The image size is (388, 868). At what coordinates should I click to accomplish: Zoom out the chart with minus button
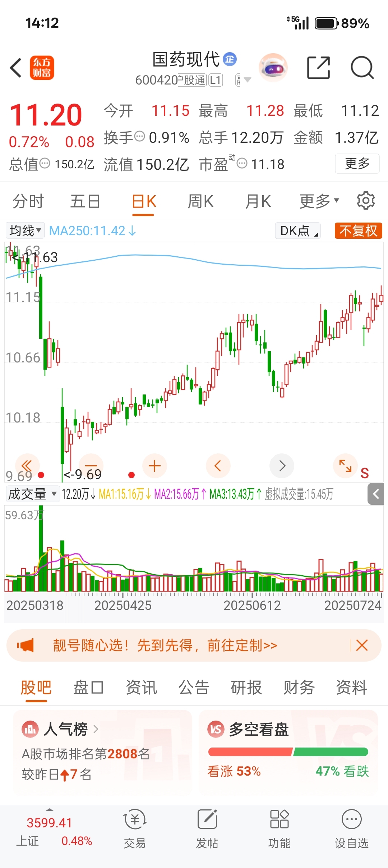click(x=91, y=466)
